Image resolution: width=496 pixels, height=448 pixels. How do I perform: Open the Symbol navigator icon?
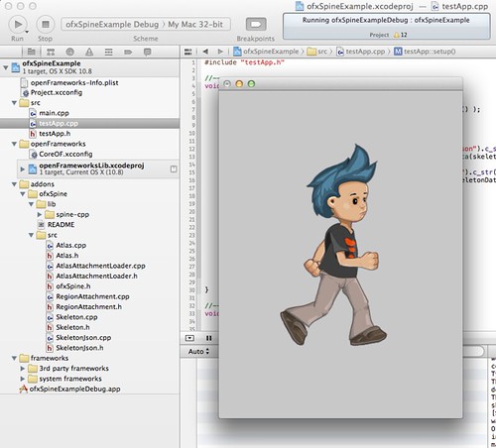(51, 52)
